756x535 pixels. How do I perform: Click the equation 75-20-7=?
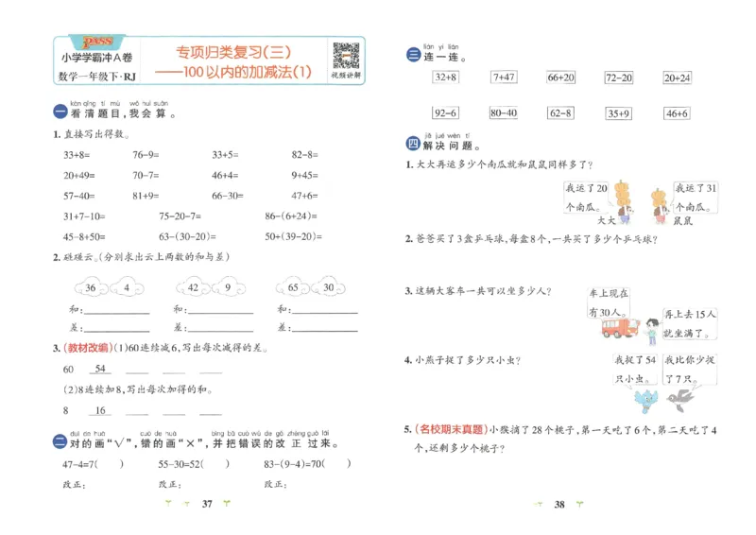[x=180, y=216]
